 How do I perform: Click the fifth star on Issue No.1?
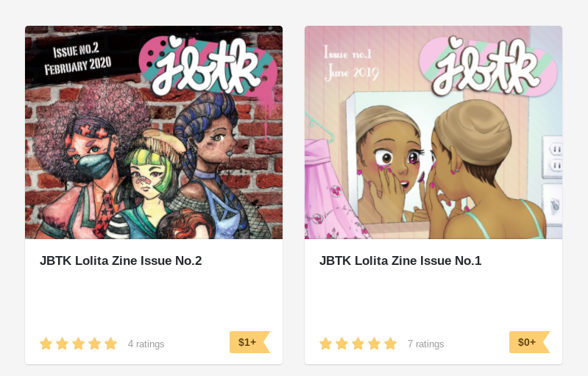pos(390,344)
